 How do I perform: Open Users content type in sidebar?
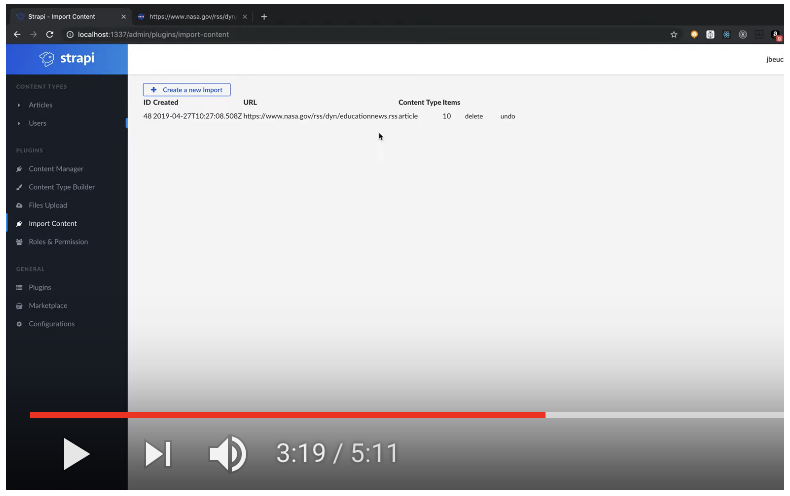[x=37, y=123]
